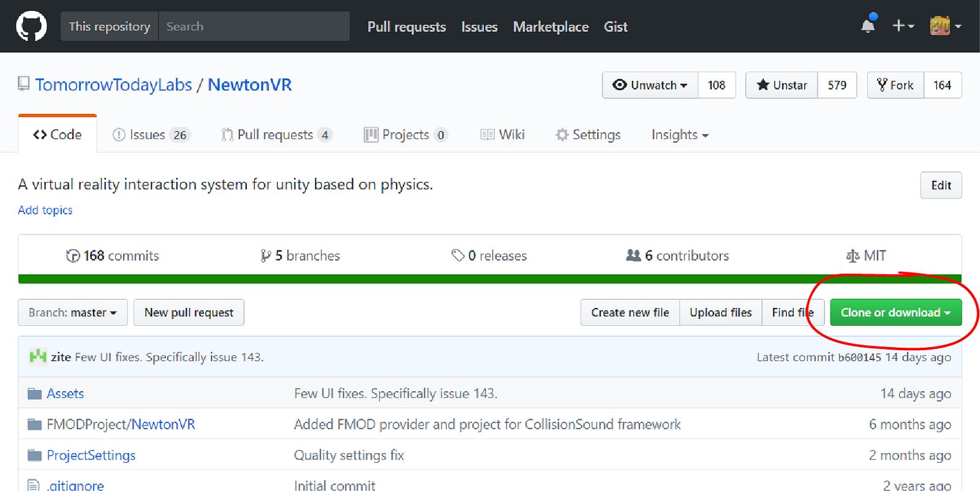The image size is (980, 491).
Task: Click the Find file button
Action: tap(793, 312)
